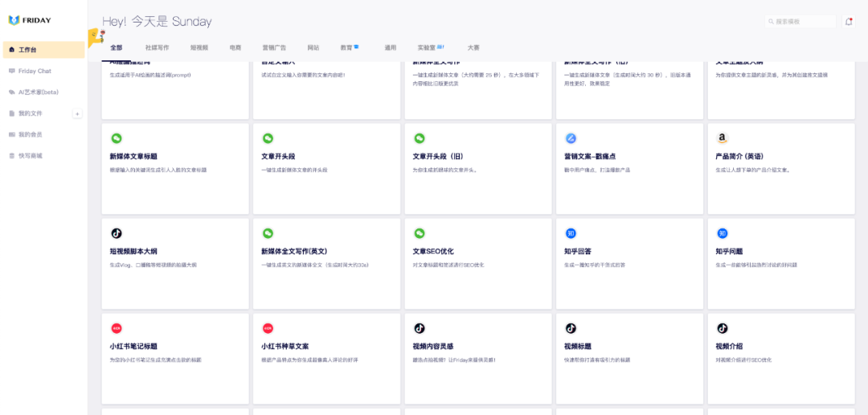The image size is (868, 415).
Task: Click the plus button next to 我的文件
Action: pos(77,113)
